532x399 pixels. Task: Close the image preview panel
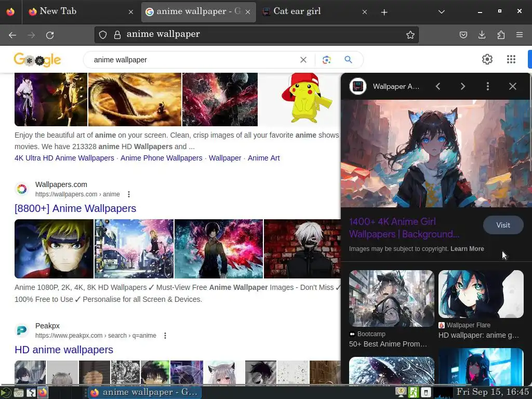[512, 86]
